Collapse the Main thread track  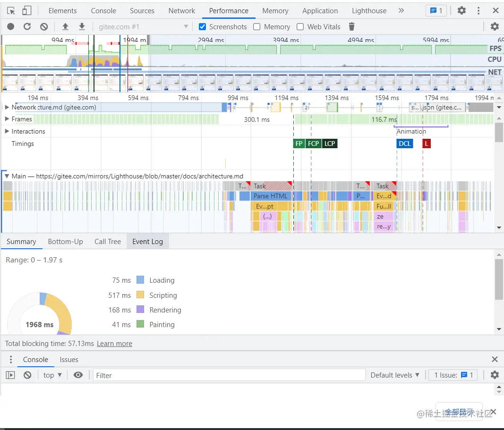point(7,176)
